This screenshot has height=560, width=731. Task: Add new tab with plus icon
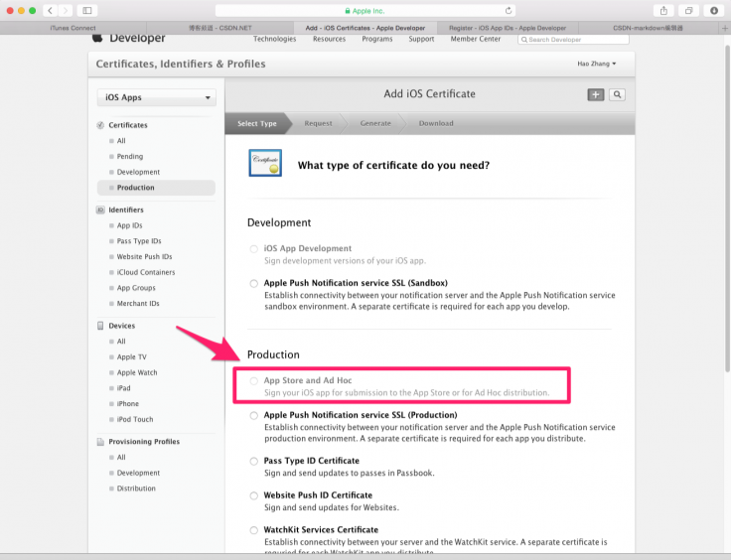pyautogui.click(x=725, y=28)
